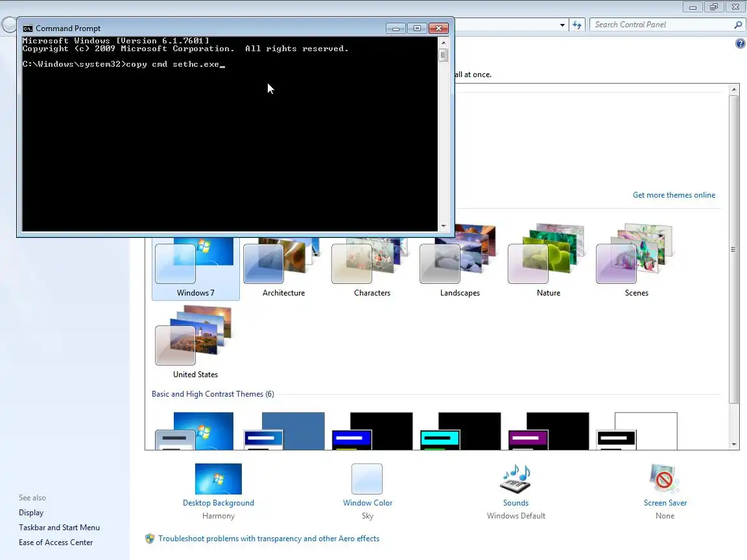The height and width of the screenshot is (560, 747).
Task: Click the search magnifier icon
Action: 738,25
